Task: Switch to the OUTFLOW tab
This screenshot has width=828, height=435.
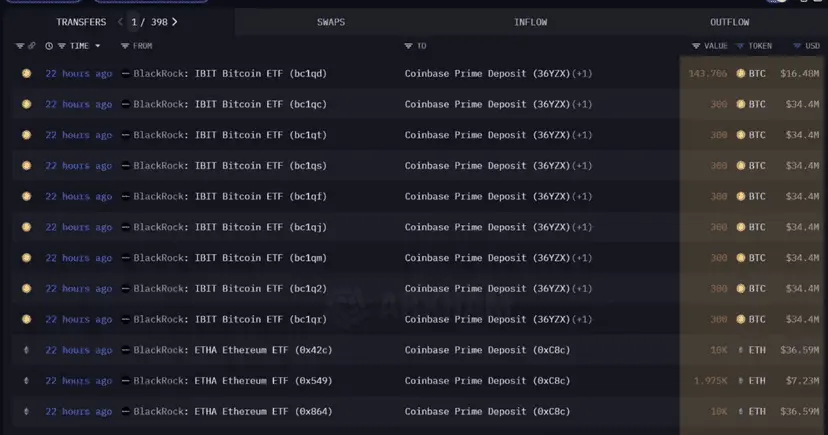Action: pos(730,22)
